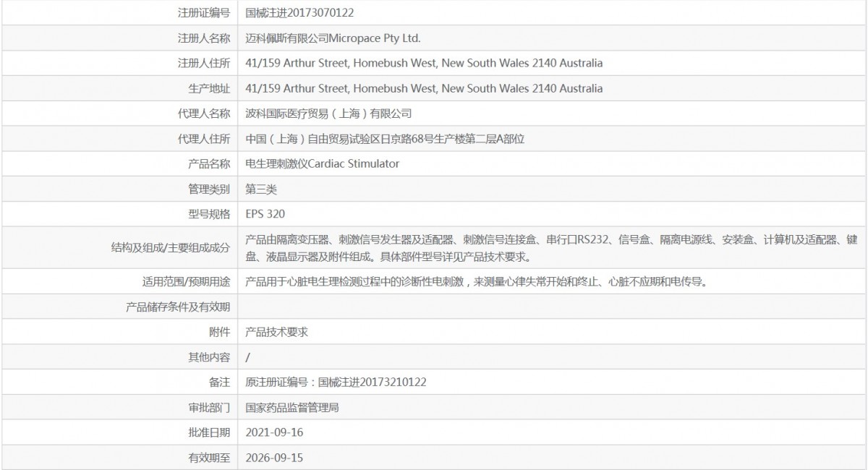The width and height of the screenshot is (868, 470).
Task: Select registration number 国械注进20173070122
Action: [x=299, y=12]
